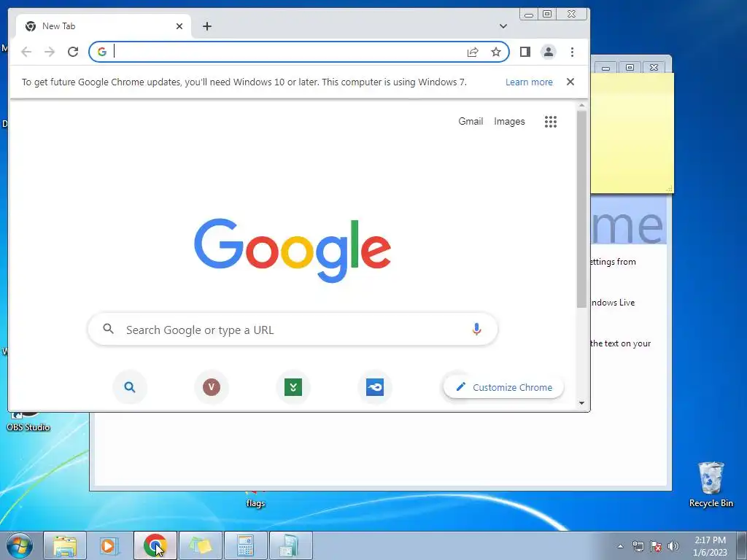Open a new tab with the plus button
Viewport: 747px width, 560px height.
[206, 26]
